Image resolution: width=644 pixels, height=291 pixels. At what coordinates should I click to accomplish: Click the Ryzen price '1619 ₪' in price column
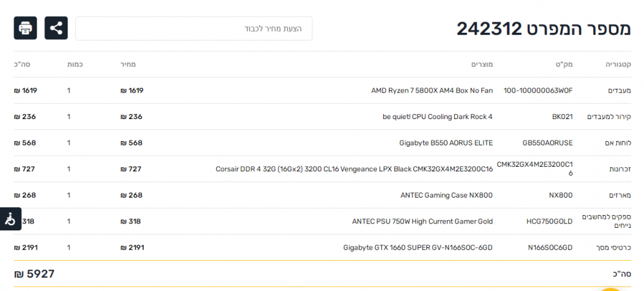(132, 90)
